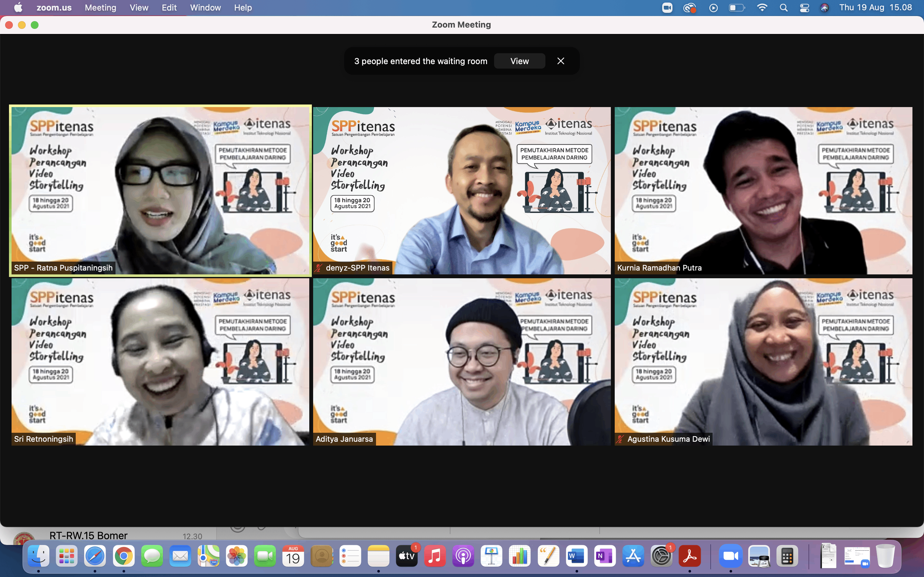Image resolution: width=924 pixels, height=577 pixels.
Task: Click the Wi-Fi status icon
Action: (762, 8)
